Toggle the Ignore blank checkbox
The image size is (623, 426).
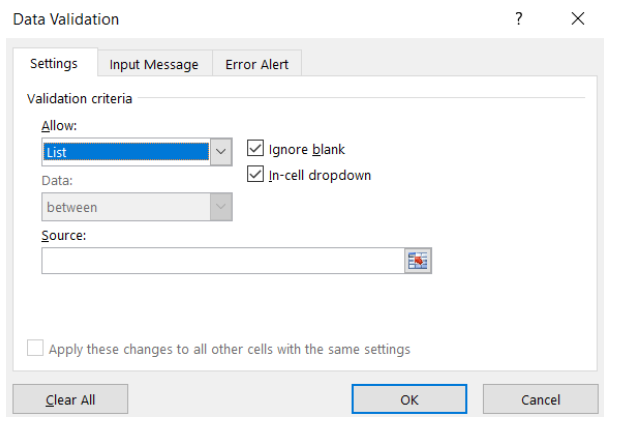255,148
